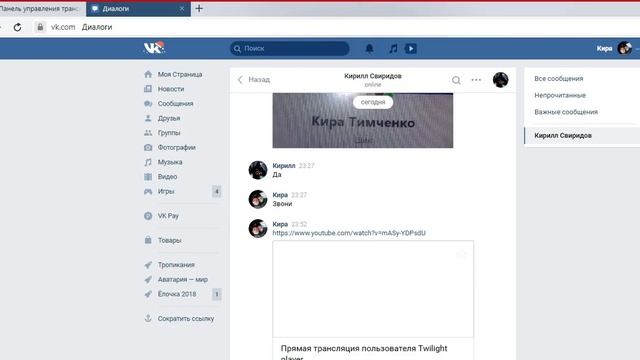Open Сократить ссылку anchor icon
The height and width of the screenshot is (360, 640).
tap(148, 318)
